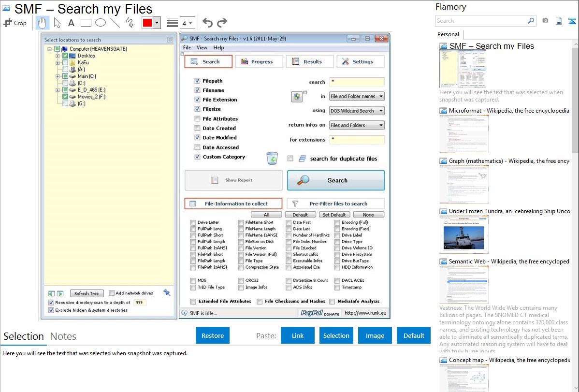Select the freehand scribble tool
Viewport: 579px width, 392px height.
point(130,23)
